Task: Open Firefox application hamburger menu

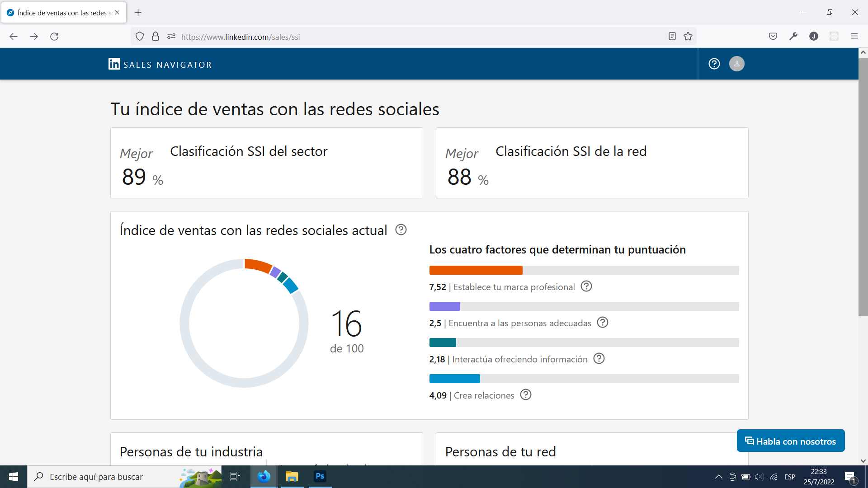Action: tap(854, 37)
